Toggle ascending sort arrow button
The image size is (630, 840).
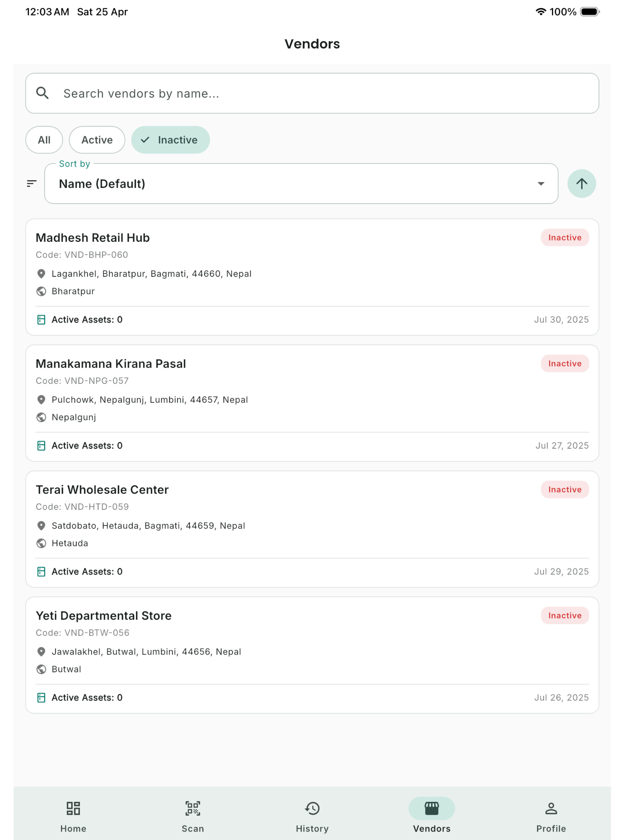(x=581, y=184)
